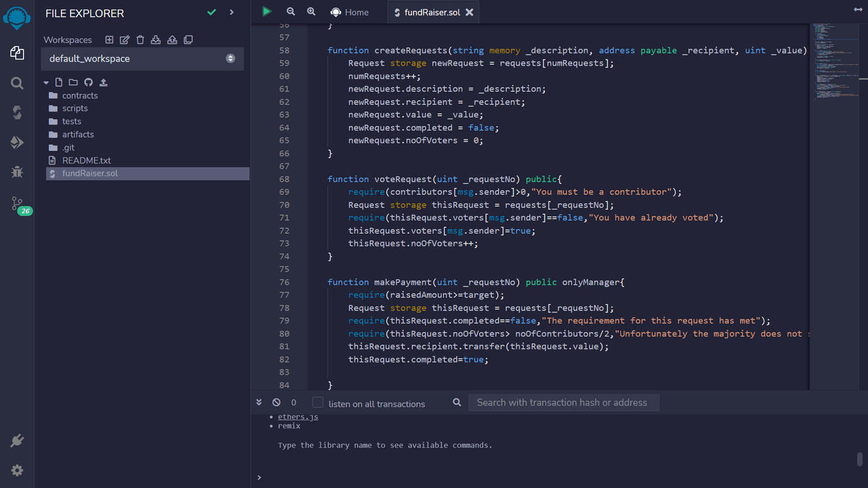The height and width of the screenshot is (488, 868).
Task: Open Deploy & run transactions icon
Action: (x=17, y=142)
